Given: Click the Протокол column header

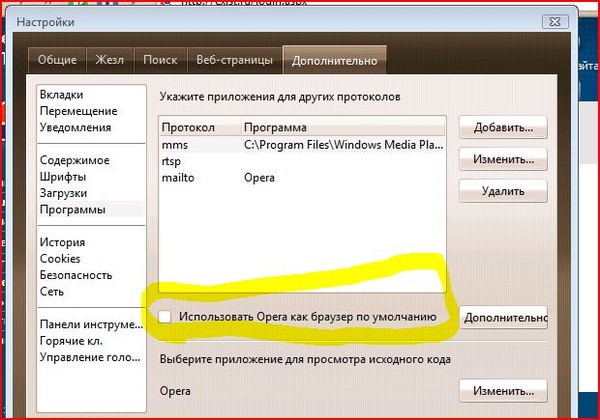Looking at the screenshot, I should tap(200, 127).
